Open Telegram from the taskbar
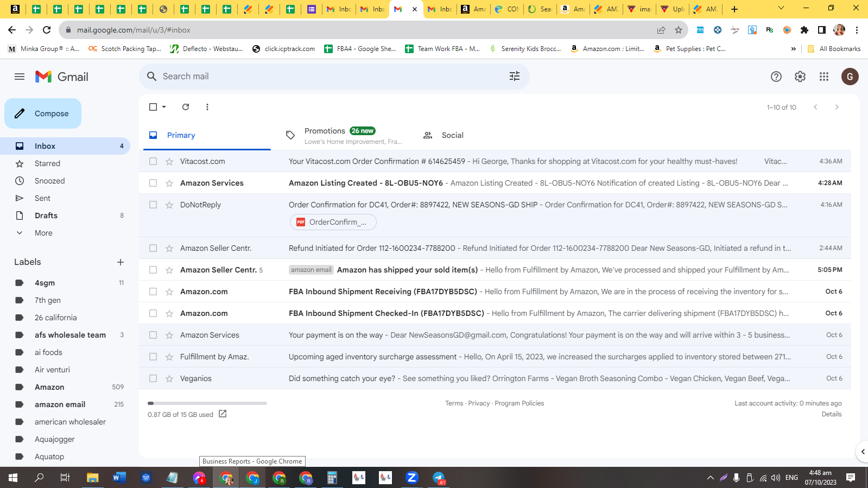Viewport: 868px width, 488px height. click(x=439, y=478)
